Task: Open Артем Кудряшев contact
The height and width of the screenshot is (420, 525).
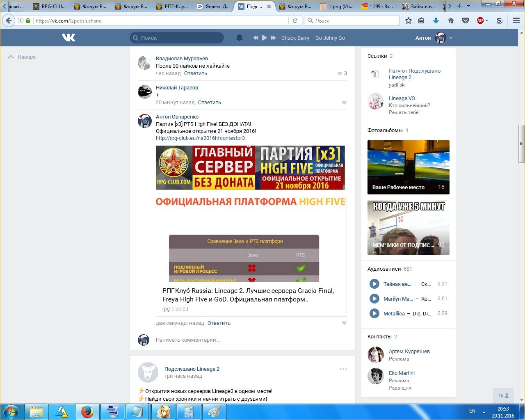Action: [409, 352]
